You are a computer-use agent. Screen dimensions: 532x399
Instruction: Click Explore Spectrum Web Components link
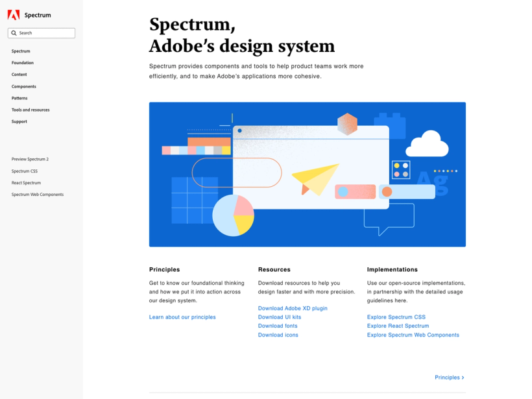click(x=413, y=335)
